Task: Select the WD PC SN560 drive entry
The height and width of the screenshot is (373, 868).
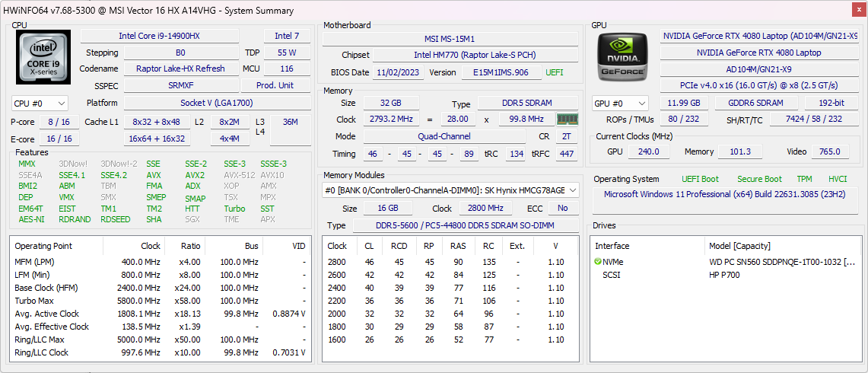Action: click(x=781, y=262)
